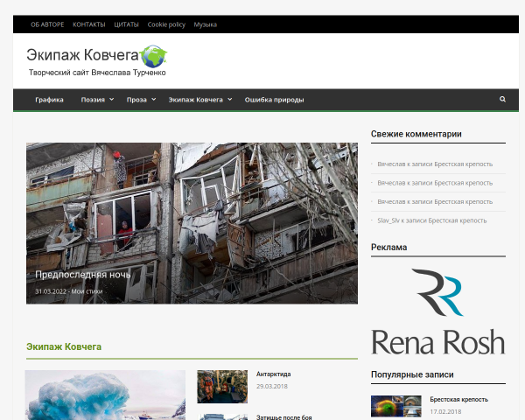
Task: Open the Slav_Slv comment on Брестская крепость
Action: point(432,220)
